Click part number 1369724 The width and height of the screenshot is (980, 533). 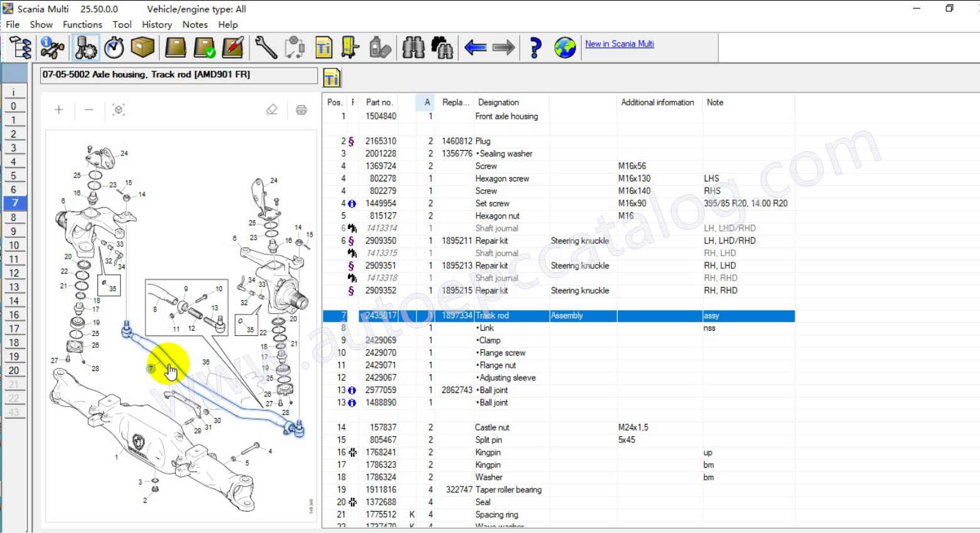[x=381, y=166]
